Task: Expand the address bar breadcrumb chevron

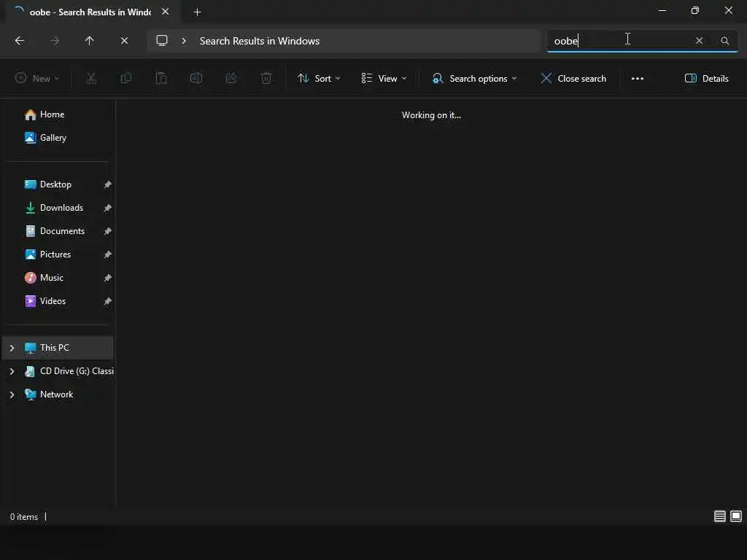Action: coord(183,41)
